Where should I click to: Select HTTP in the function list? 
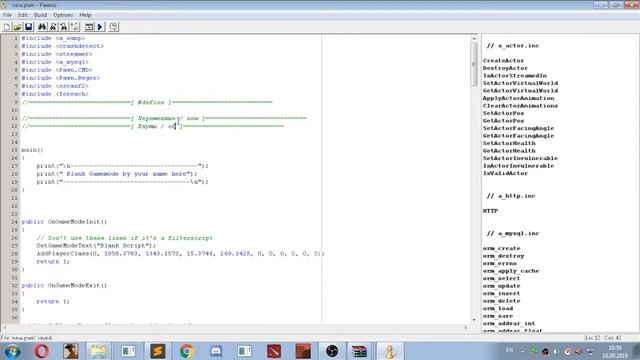[x=490, y=211]
